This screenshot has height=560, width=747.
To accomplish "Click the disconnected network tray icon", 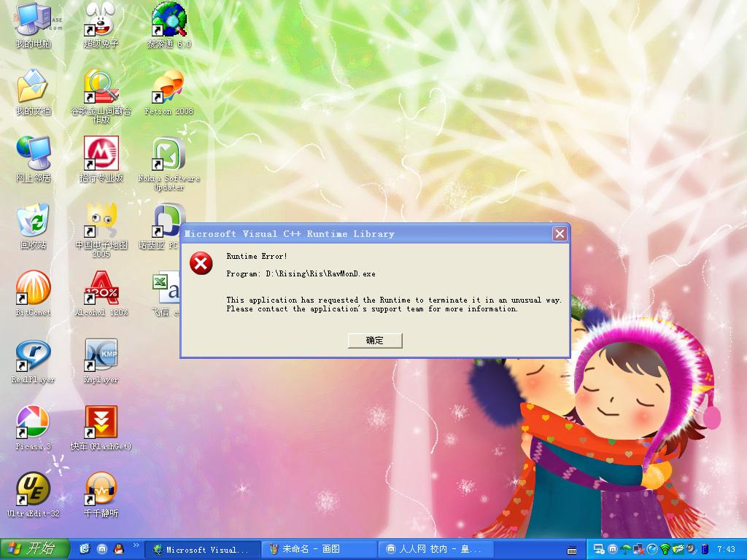I will tap(638, 550).
